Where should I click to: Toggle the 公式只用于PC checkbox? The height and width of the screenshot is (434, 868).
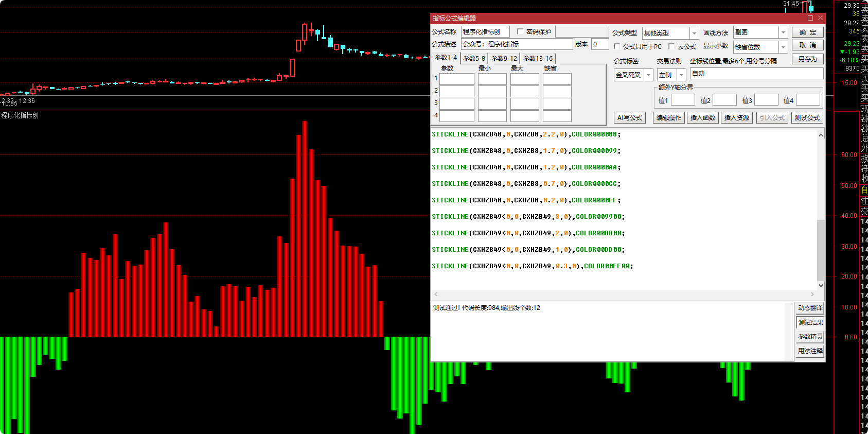[617, 46]
